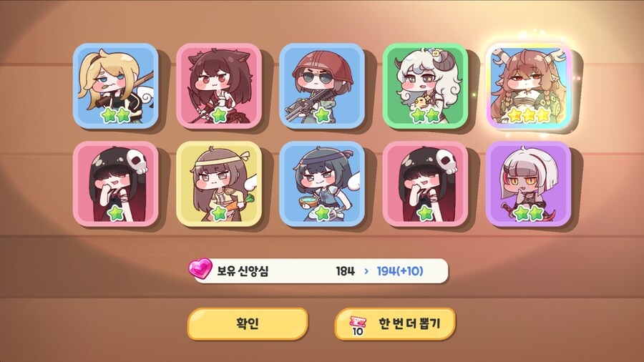Click two green stars on blonde girl card
644x362 pixels.
click(116, 115)
